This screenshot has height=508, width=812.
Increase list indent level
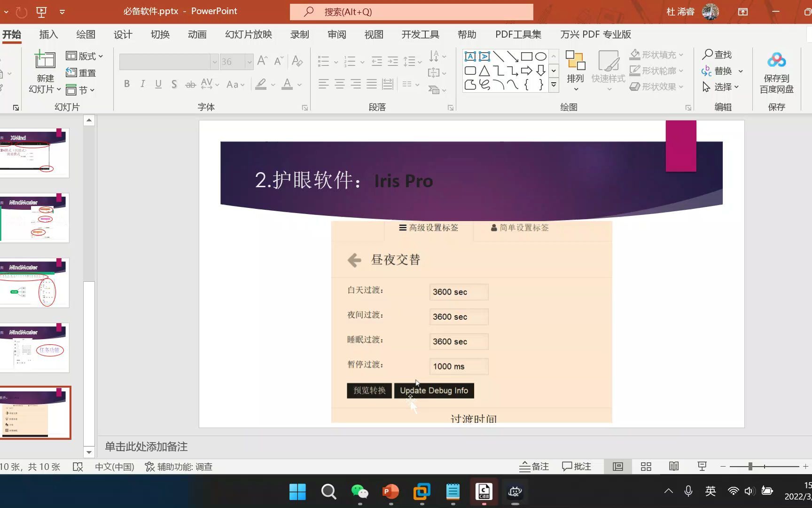tap(393, 61)
